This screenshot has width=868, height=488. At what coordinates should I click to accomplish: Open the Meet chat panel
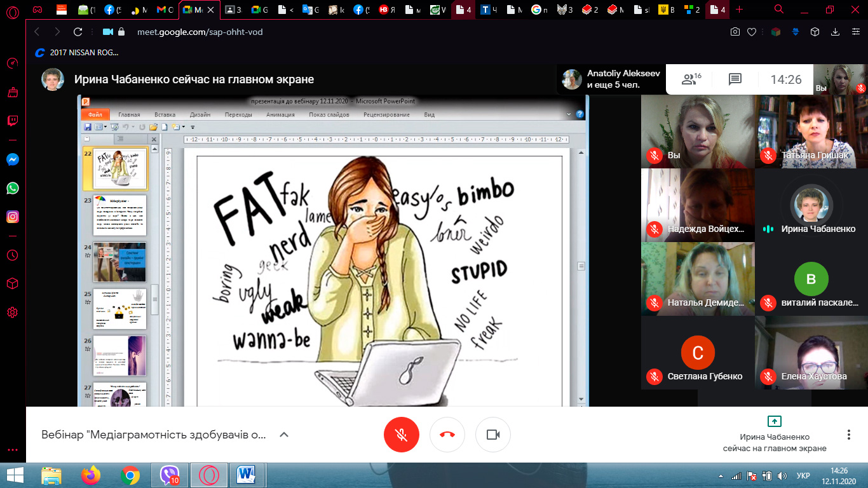coord(735,79)
